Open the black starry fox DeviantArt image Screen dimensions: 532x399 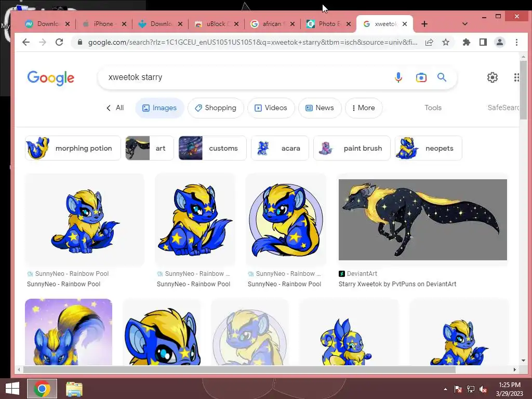pos(423,220)
